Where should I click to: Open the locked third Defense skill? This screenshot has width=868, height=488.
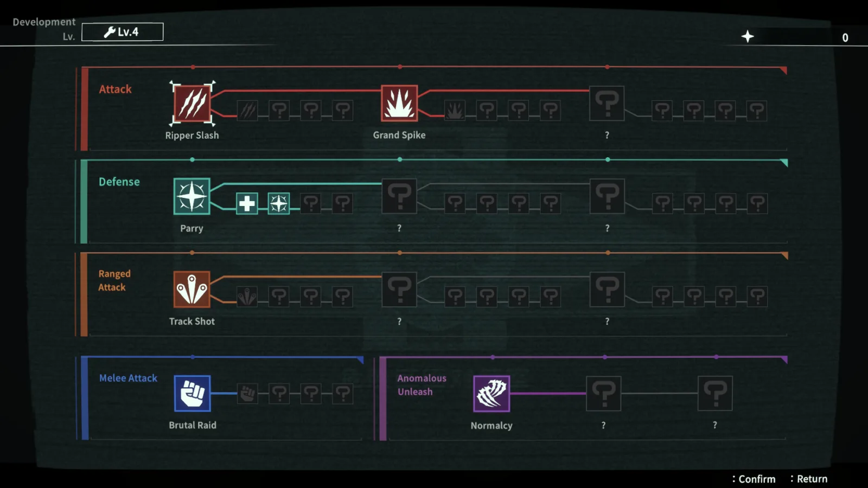click(x=607, y=196)
